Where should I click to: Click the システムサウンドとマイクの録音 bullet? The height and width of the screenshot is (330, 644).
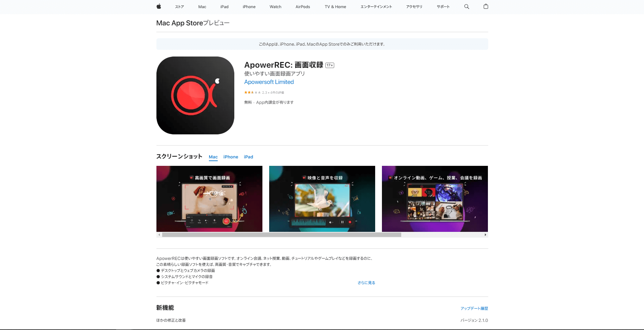tap(185, 277)
